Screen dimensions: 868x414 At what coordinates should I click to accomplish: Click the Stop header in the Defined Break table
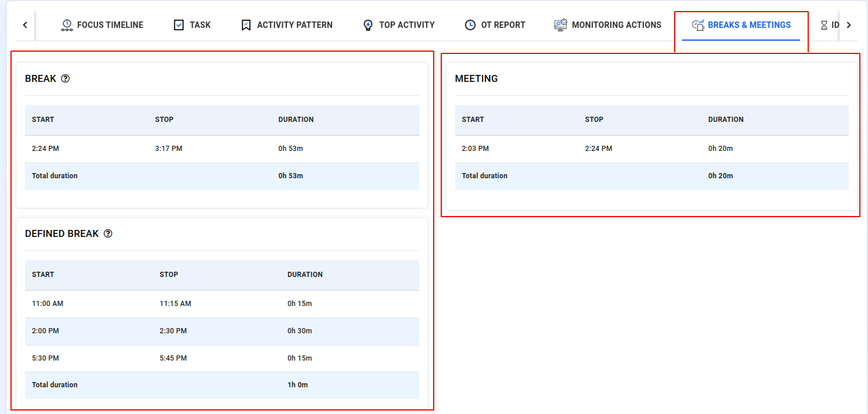pos(169,275)
